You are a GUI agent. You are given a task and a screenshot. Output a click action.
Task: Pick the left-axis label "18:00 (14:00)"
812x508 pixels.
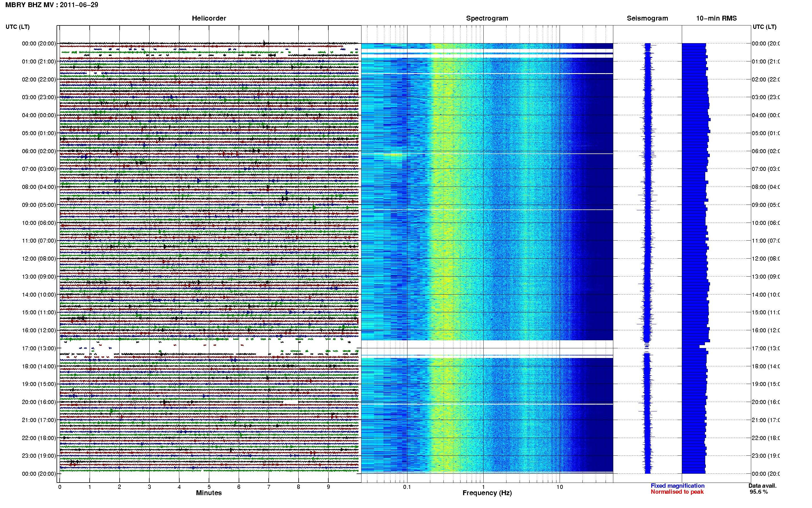(39, 366)
